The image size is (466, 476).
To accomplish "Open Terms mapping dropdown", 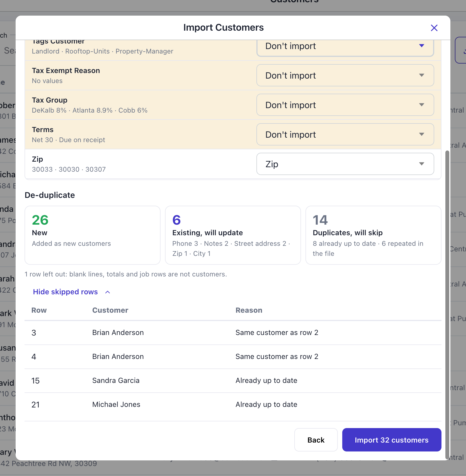I will (x=345, y=134).
